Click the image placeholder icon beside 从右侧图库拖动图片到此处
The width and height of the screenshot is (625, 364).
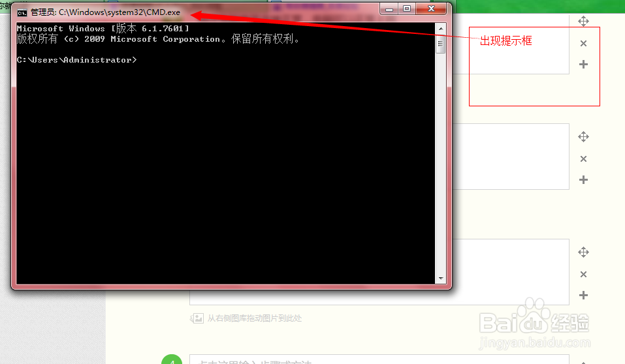click(x=197, y=318)
